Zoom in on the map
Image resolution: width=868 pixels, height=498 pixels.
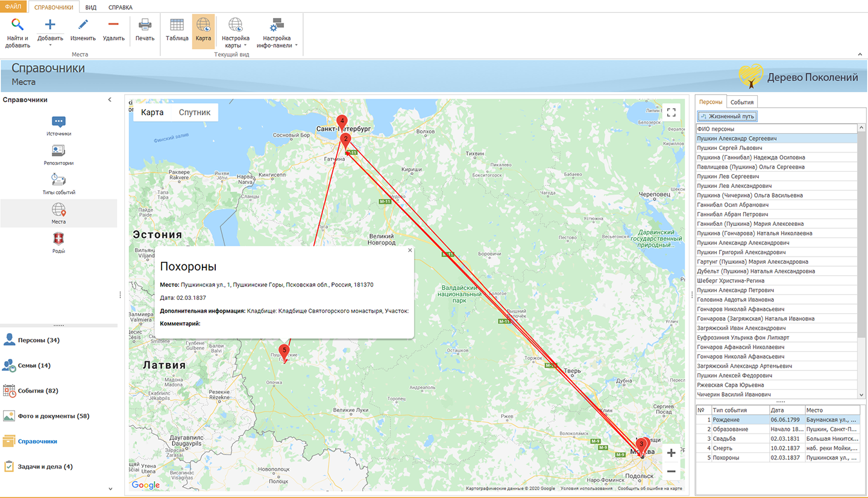(x=671, y=453)
